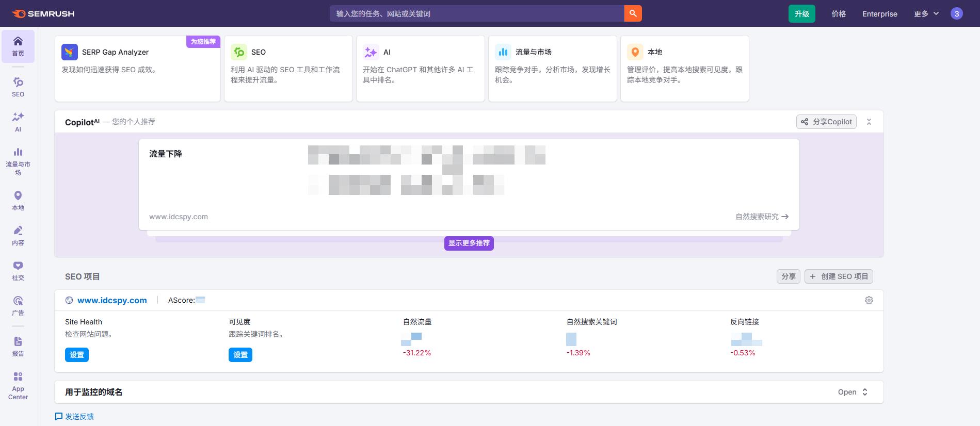Click the 分享Copilot button
The image size is (980, 426).
tap(826, 122)
